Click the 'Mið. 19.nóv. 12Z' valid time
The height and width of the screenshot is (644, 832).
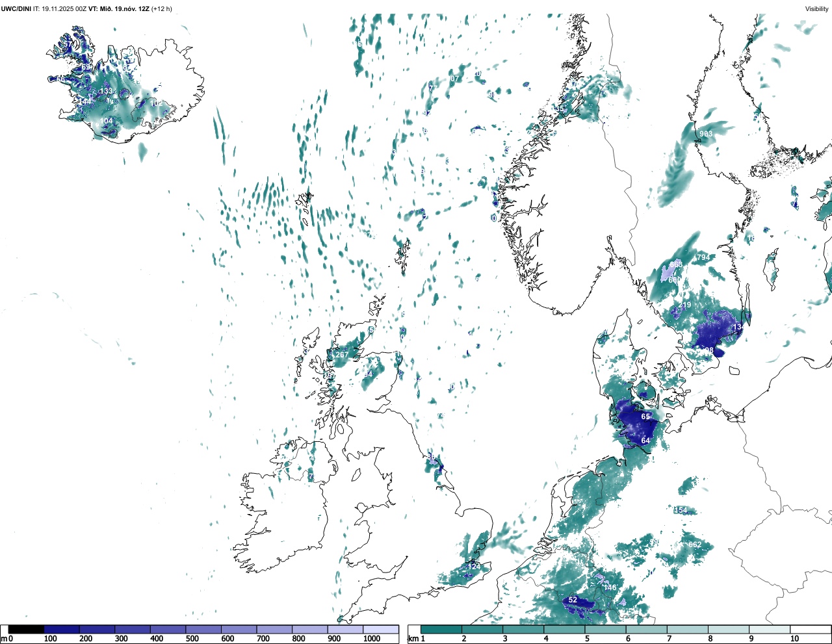click(125, 8)
